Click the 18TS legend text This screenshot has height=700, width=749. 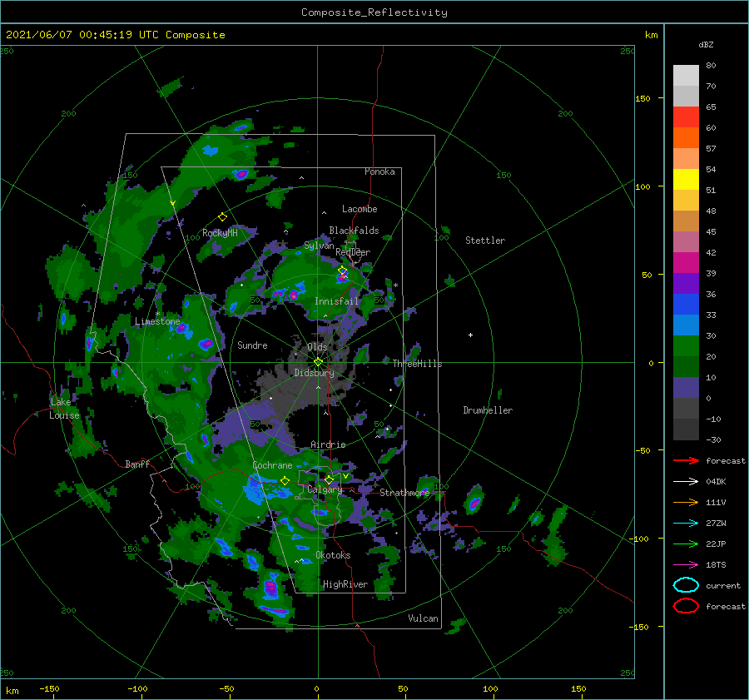(716, 565)
